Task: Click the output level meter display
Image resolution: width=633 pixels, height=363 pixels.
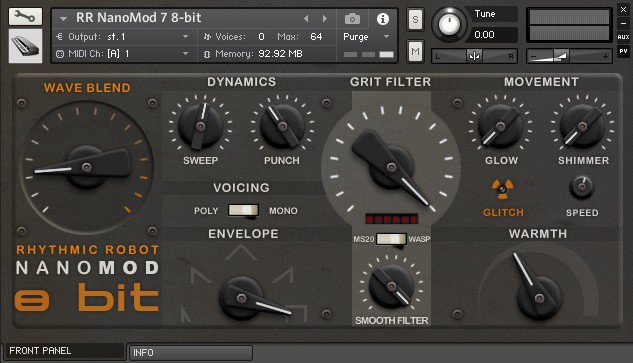Action: point(569,25)
